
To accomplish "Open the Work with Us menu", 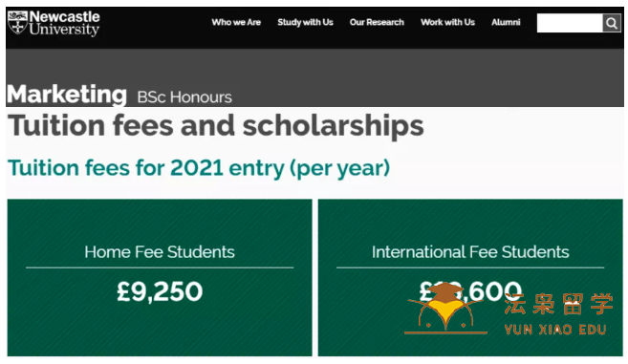I will coord(447,22).
